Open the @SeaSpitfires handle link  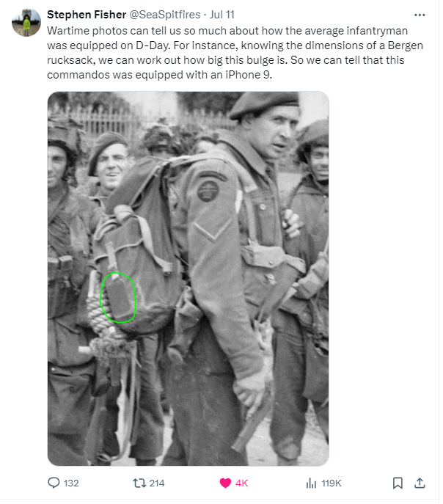pos(165,15)
